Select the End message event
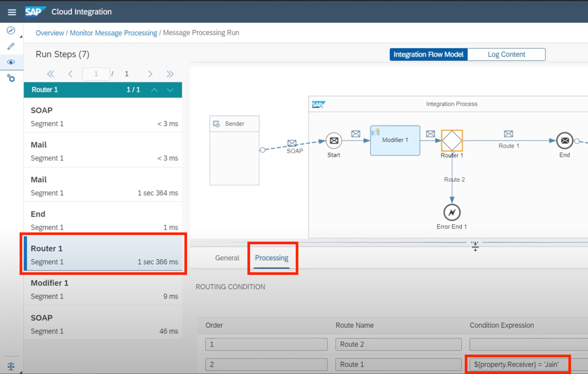The width and height of the screenshot is (588, 374). (565, 140)
